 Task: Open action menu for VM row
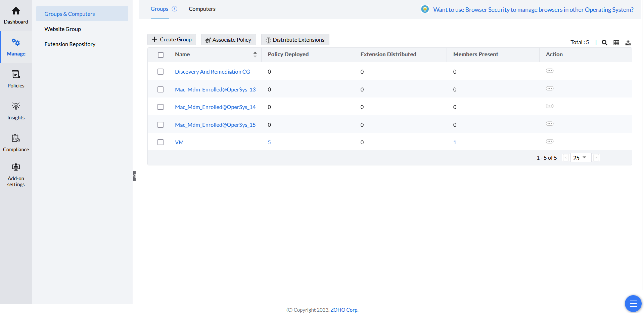point(550,142)
